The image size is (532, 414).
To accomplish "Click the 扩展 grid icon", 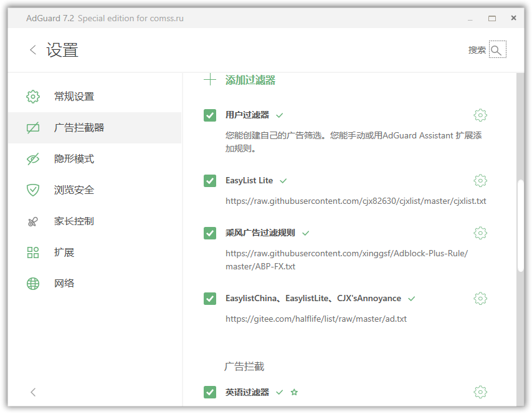I will (x=33, y=253).
